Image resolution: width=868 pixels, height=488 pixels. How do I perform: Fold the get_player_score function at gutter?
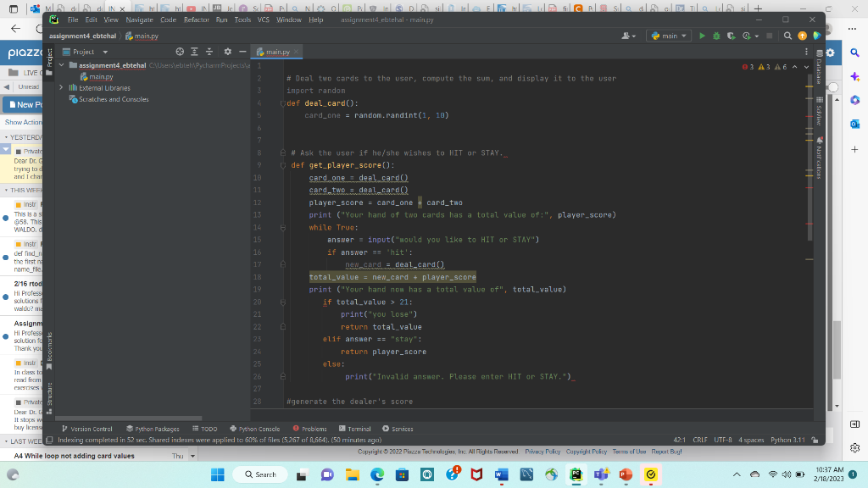(x=283, y=165)
